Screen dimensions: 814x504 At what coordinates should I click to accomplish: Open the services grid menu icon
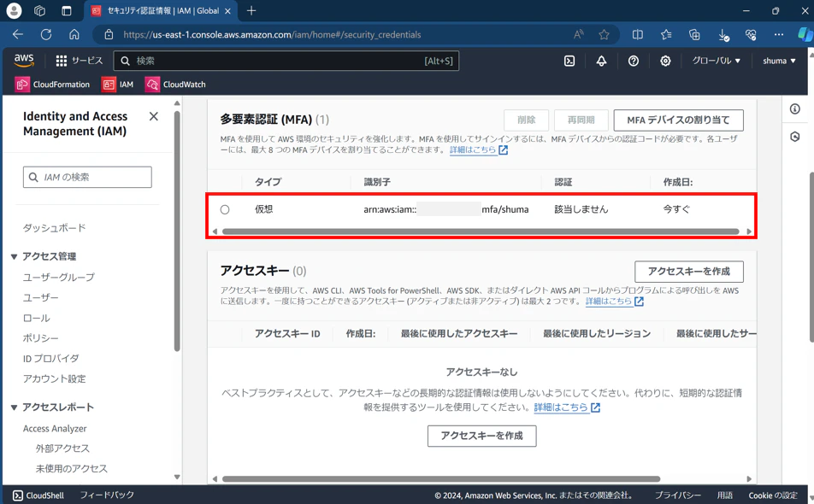pyautogui.click(x=62, y=62)
